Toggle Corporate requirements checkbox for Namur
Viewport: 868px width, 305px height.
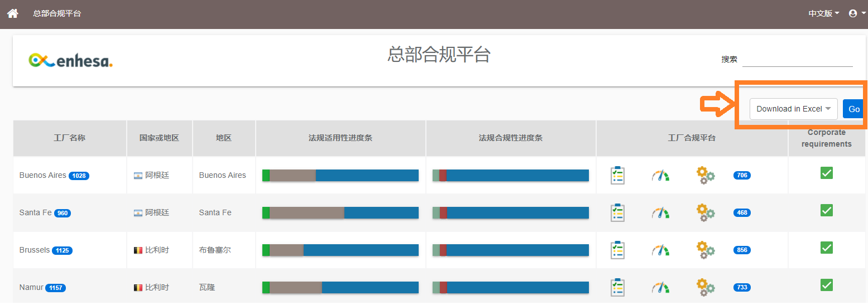pyautogui.click(x=827, y=285)
